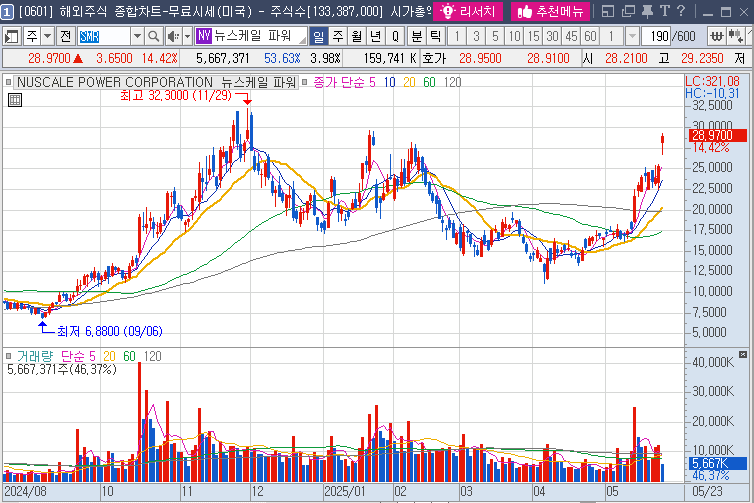Click the open price 28.2100
Screen dimensions: 754x503
[626, 59]
